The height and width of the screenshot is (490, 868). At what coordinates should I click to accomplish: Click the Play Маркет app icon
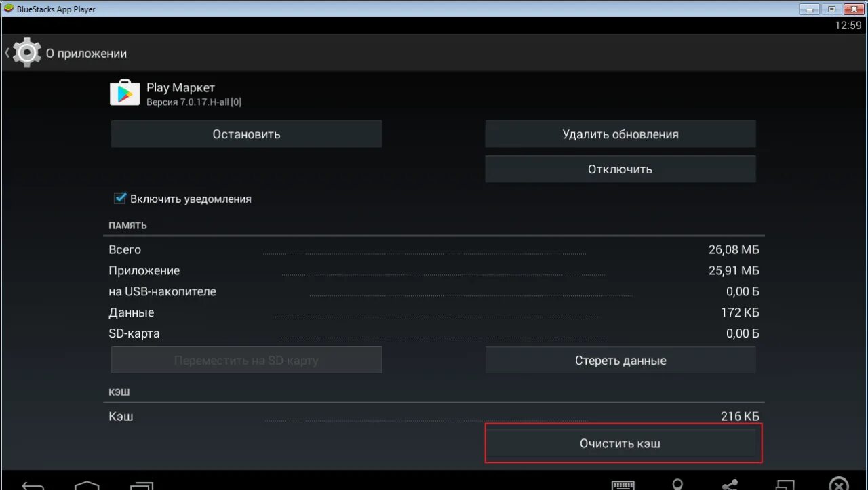point(124,93)
